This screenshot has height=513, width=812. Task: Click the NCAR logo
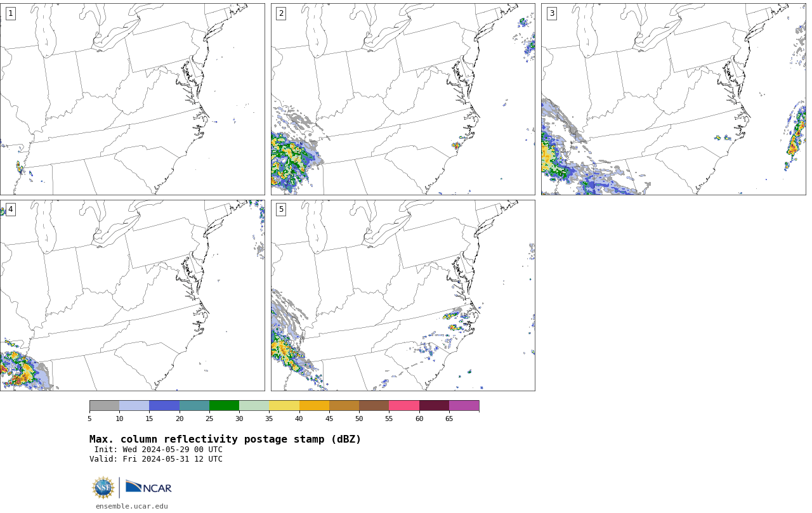[148, 488]
